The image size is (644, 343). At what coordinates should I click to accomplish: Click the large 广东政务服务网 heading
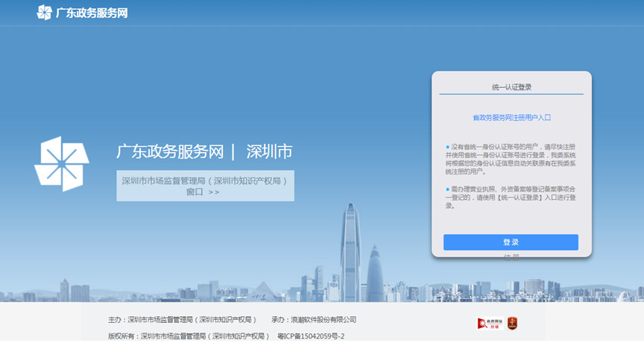[170, 151]
